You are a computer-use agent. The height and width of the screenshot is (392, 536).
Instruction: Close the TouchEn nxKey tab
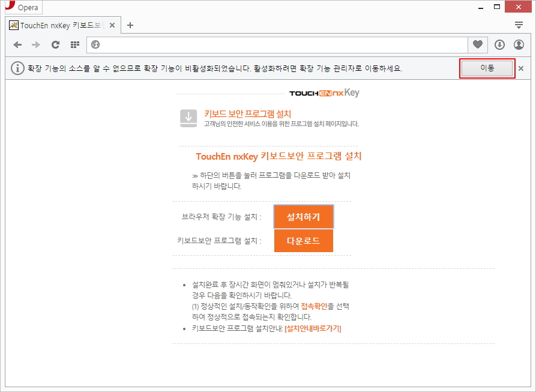click(112, 25)
